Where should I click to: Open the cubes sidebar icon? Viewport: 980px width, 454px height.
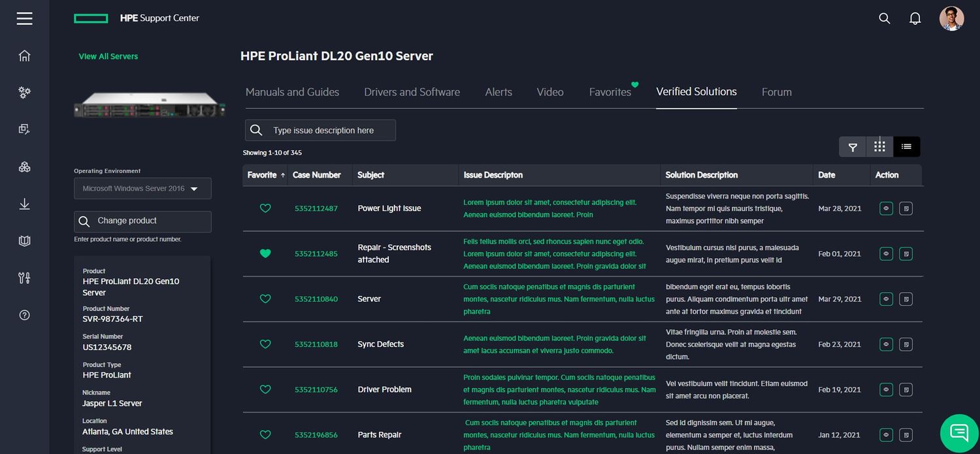[25, 167]
